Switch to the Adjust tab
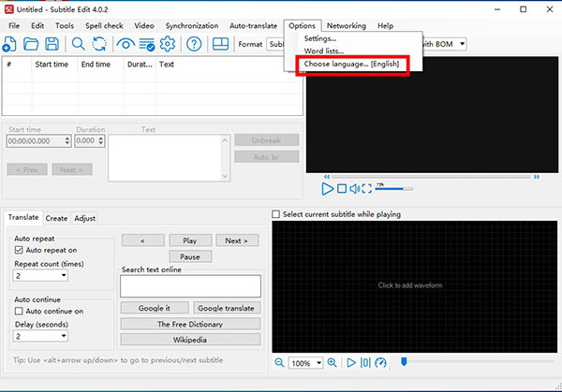562x392 pixels. pos(85,218)
